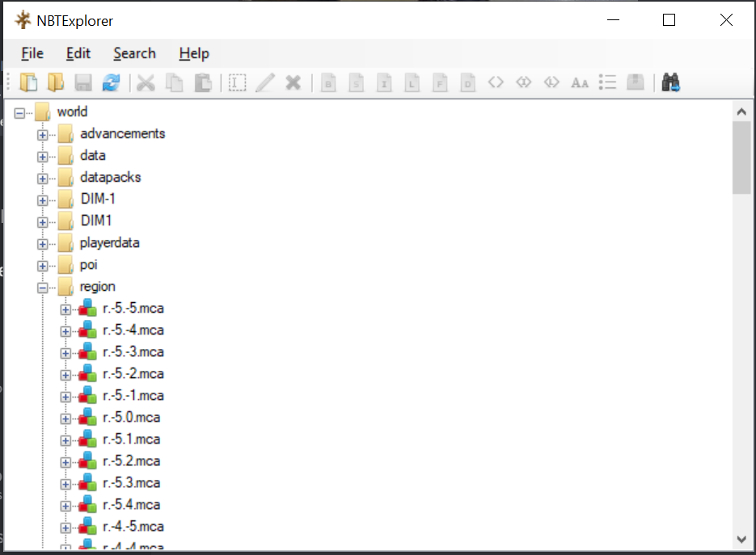Viewport: 756px width, 555px height.
Task: Select the datapacks folder label
Action: [111, 177]
